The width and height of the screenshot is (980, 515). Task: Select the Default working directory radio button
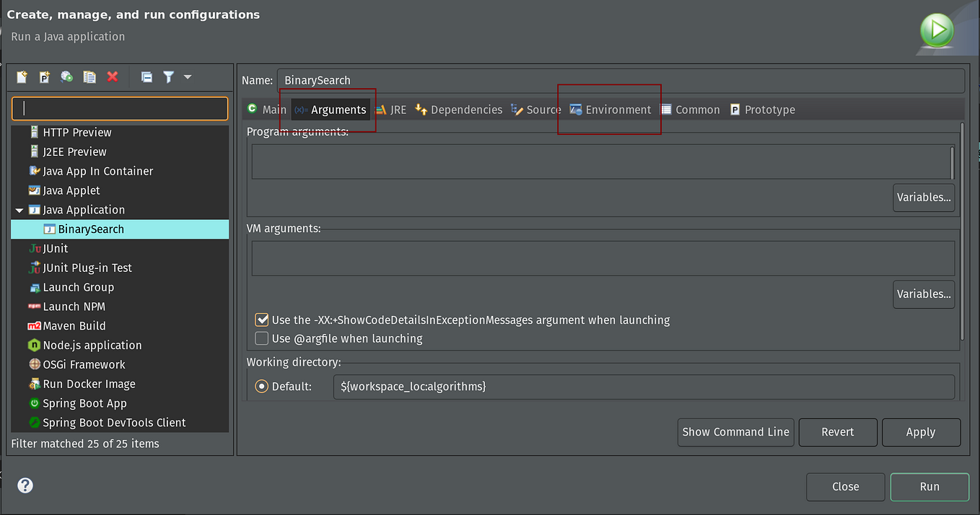[261, 386]
